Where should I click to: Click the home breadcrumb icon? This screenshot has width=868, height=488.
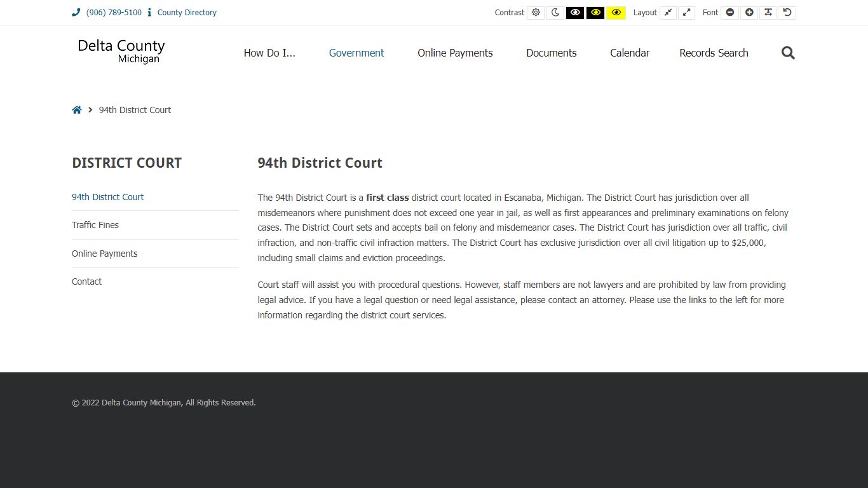(x=77, y=109)
